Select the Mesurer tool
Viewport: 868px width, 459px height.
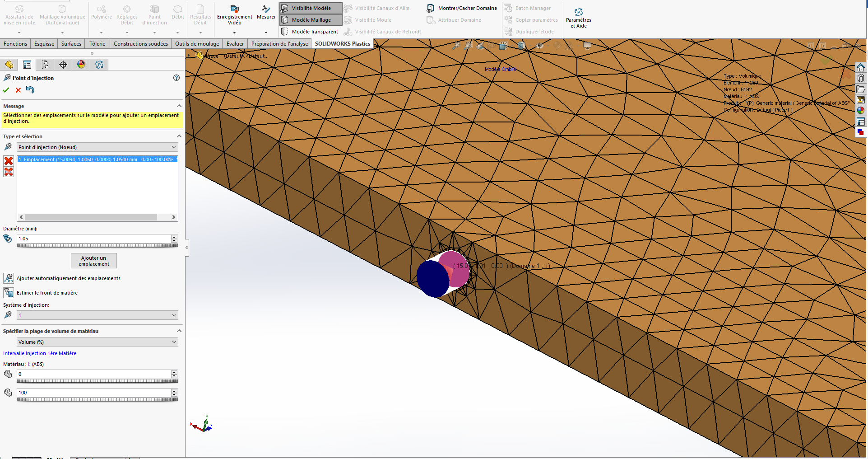coord(266,12)
